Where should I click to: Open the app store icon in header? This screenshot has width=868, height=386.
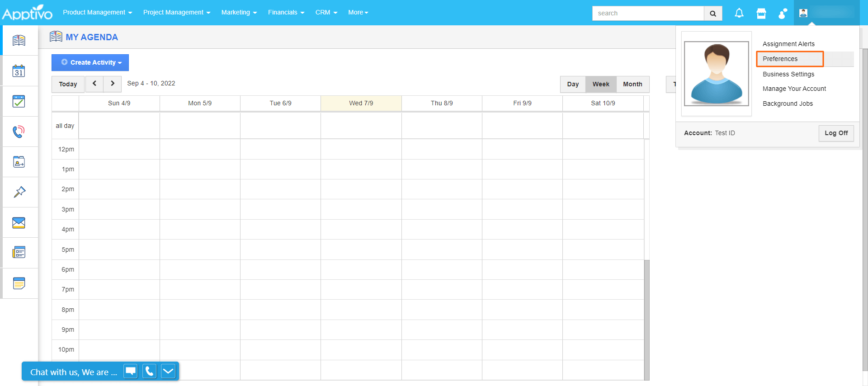761,13
